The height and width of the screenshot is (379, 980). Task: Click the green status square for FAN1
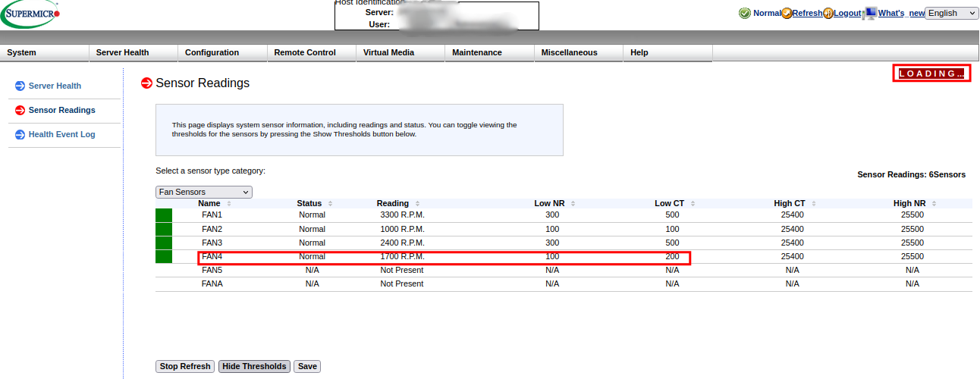[164, 215]
